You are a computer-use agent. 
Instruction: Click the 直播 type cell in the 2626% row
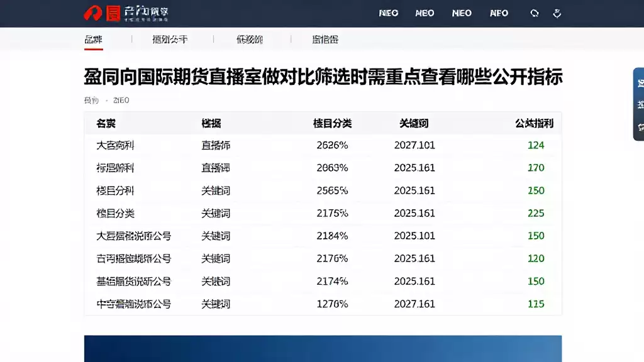[x=216, y=145]
